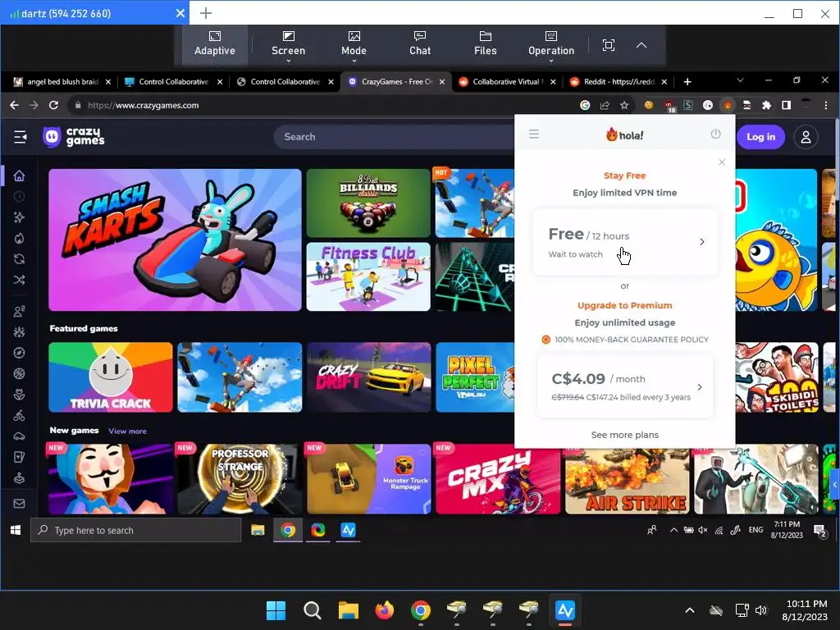
Task: Expand host system tray chevron
Action: point(690,610)
